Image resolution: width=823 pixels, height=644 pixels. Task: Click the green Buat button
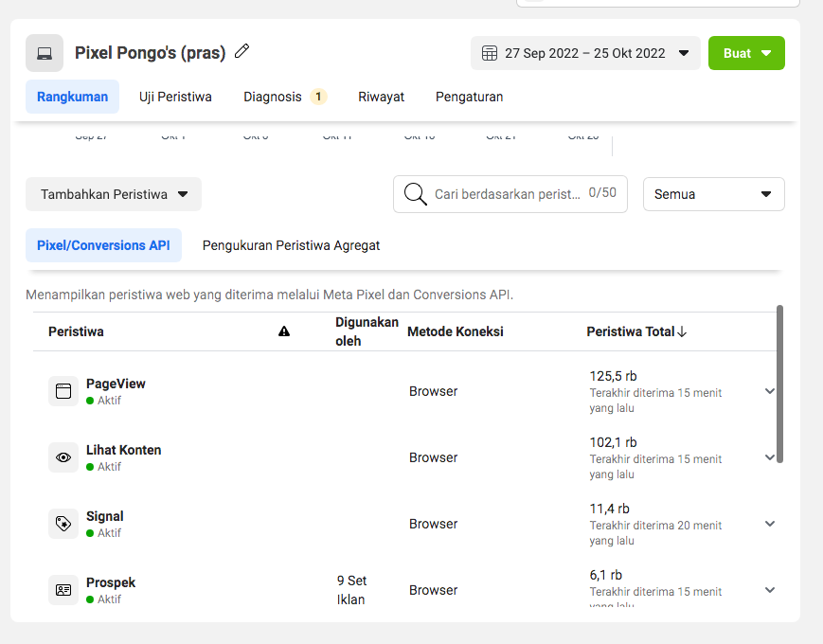pyautogui.click(x=746, y=53)
